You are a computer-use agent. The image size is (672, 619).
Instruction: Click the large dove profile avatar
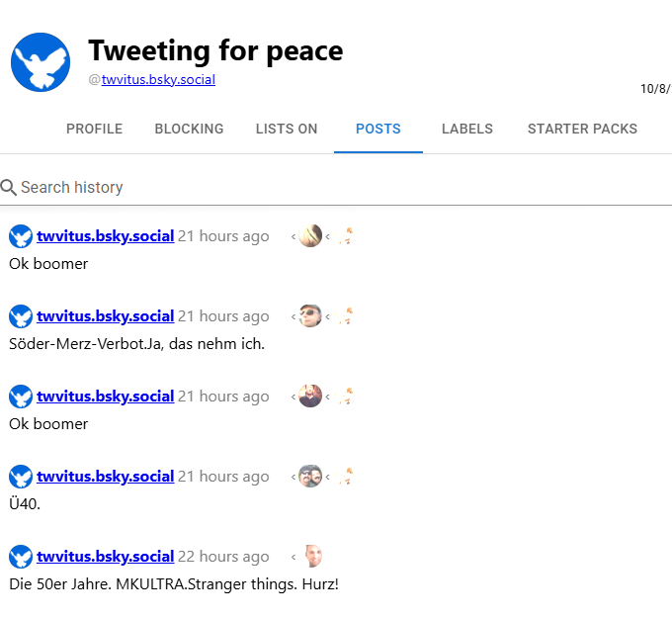click(41, 62)
